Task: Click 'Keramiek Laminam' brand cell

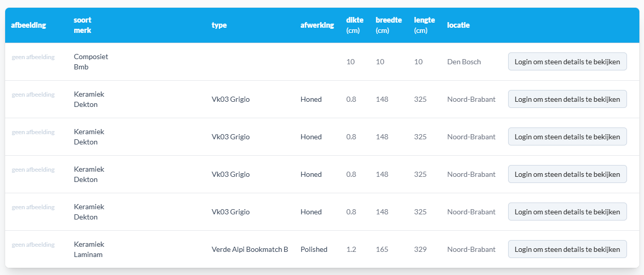Action: (x=89, y=249)
